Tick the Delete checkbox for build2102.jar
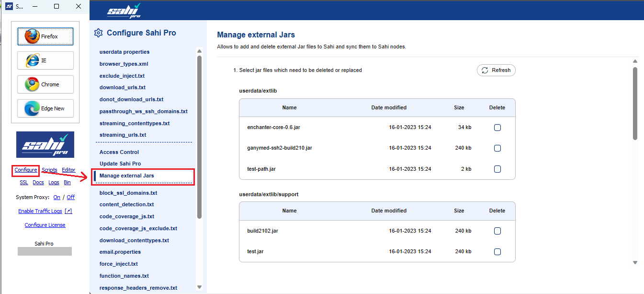 497,231
